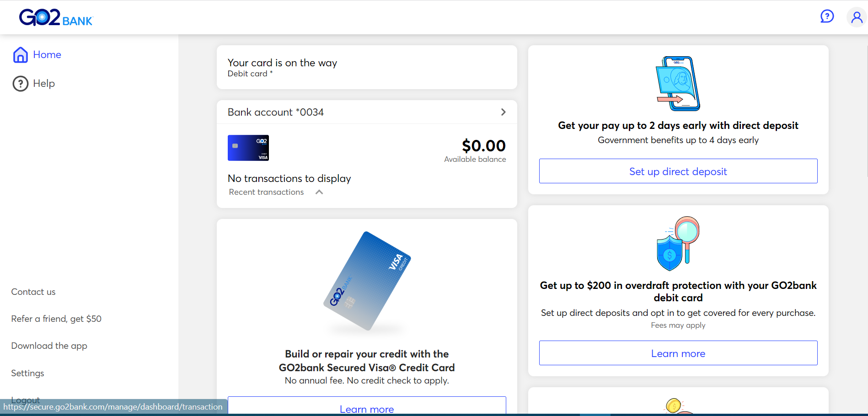Click the overdraft shield magnifier illustration
868x416 pixels.
pos(678,243)
